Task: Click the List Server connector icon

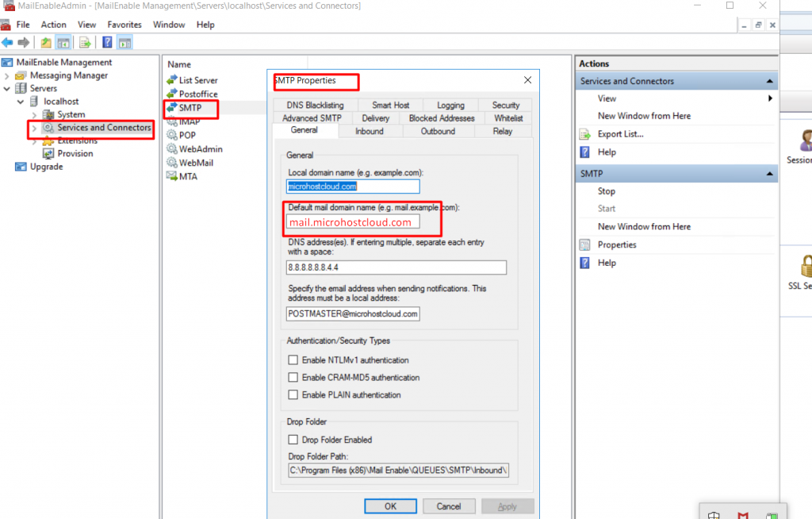Action: 172,80
